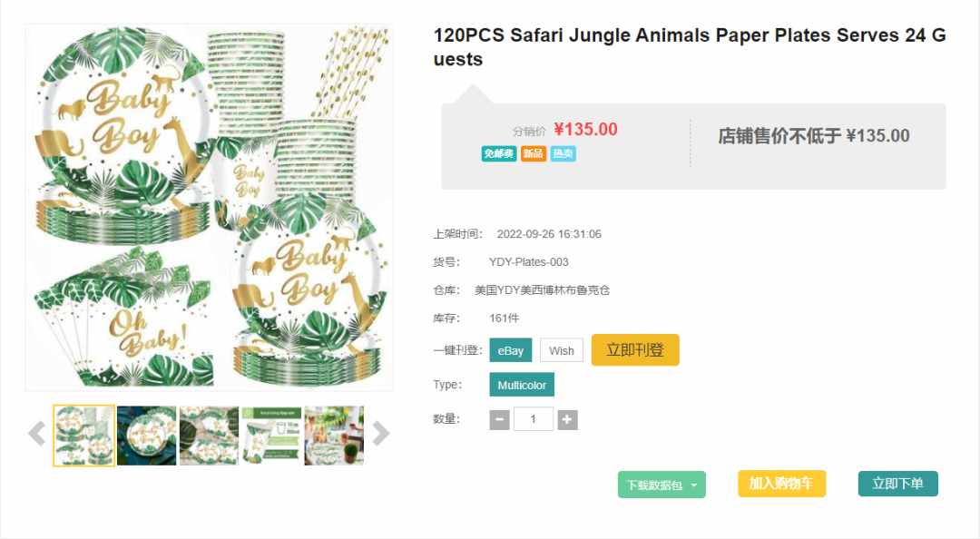Select fifth thumbnail showing party table

(334, 436)
